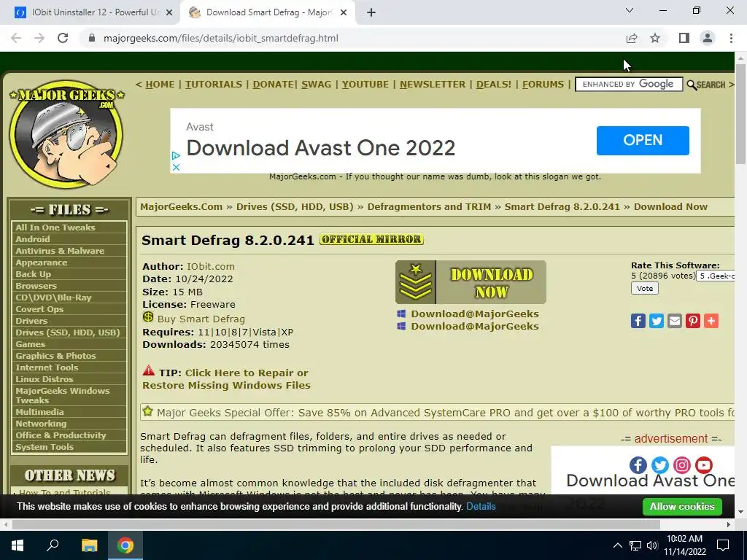Close the IObit Uninstaller tab
The image size is (747, 560).
click(x=169, y=13)
